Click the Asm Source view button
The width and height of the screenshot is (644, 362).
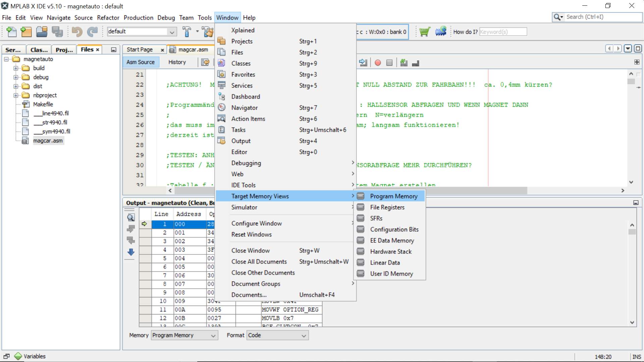141,62
